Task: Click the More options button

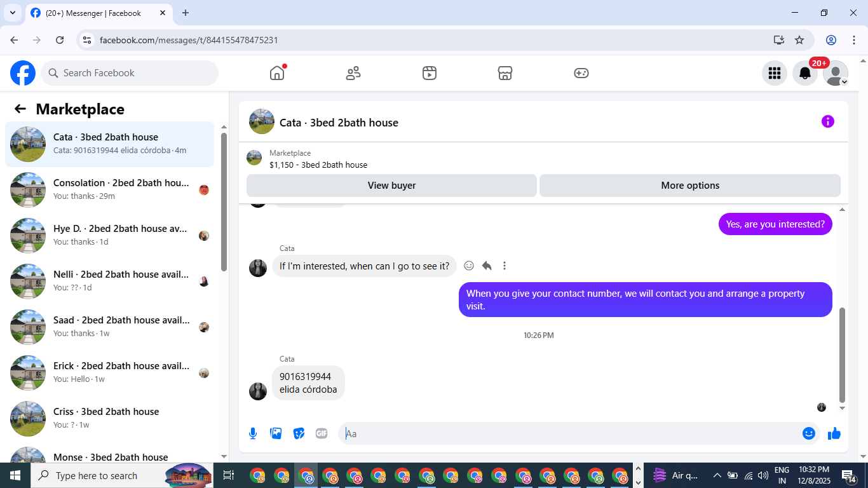Action: [x=690, y=186]
